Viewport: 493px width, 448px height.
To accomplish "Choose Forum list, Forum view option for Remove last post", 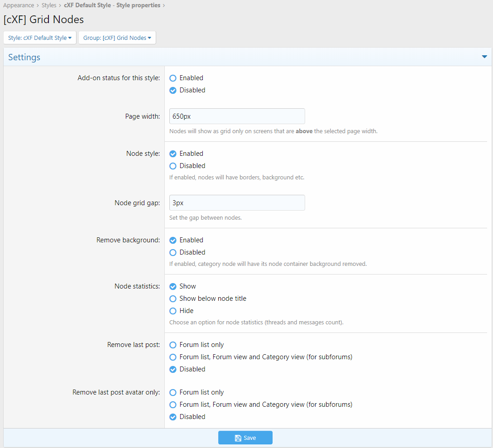I will 173,357.
